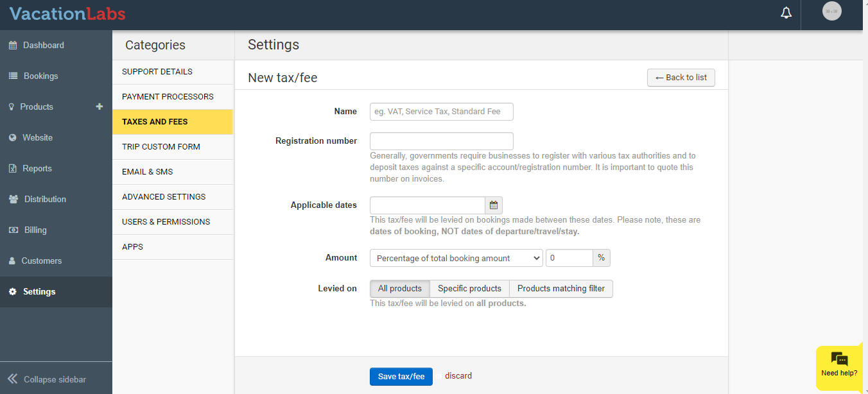
Task: Click the Registration number text field
Action: click(x=441, y=141)
